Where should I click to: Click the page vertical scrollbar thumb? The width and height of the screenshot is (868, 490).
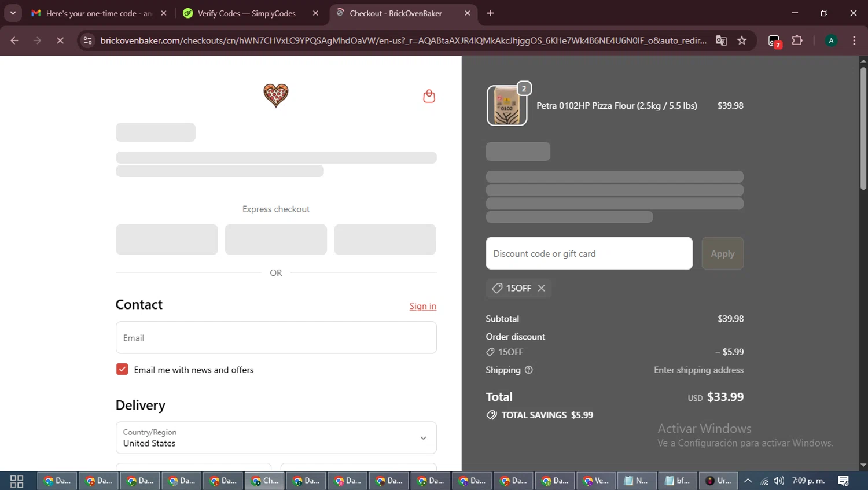863,128
